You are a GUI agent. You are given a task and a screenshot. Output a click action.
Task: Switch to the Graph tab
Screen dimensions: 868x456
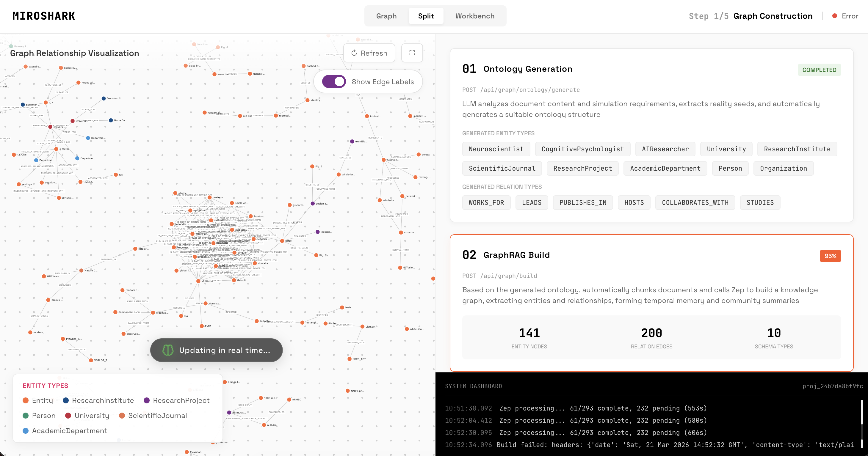tap(386, 16)
